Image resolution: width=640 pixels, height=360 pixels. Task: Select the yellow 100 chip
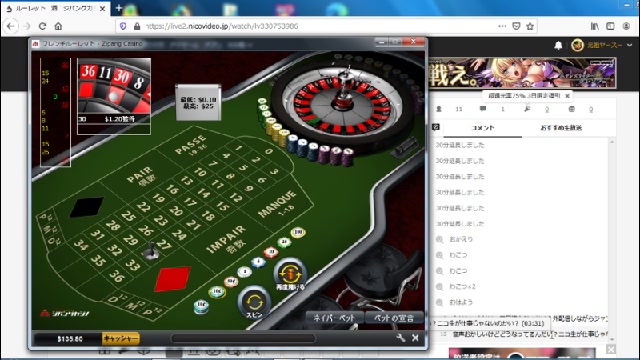pyautogui.click(x=298, y=233)
